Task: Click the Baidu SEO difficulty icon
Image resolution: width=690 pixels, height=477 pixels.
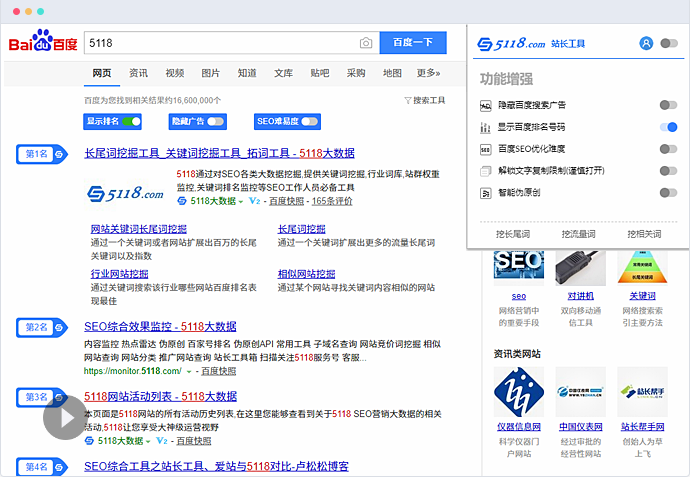Action: 485,149
